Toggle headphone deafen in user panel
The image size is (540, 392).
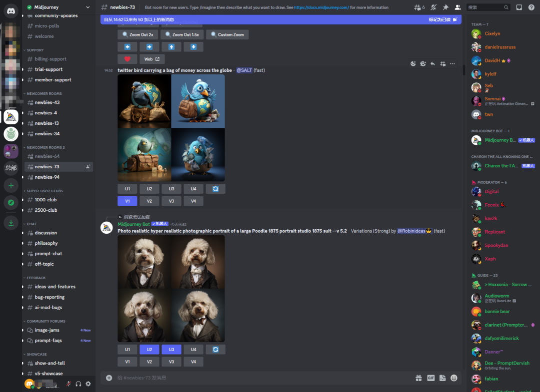pyautogui.click(x=78, y=384)
